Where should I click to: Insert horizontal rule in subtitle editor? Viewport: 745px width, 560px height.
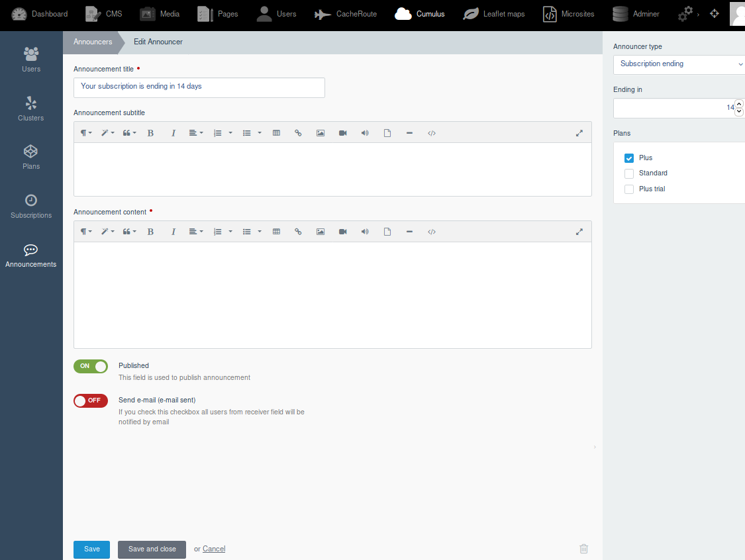409,133
